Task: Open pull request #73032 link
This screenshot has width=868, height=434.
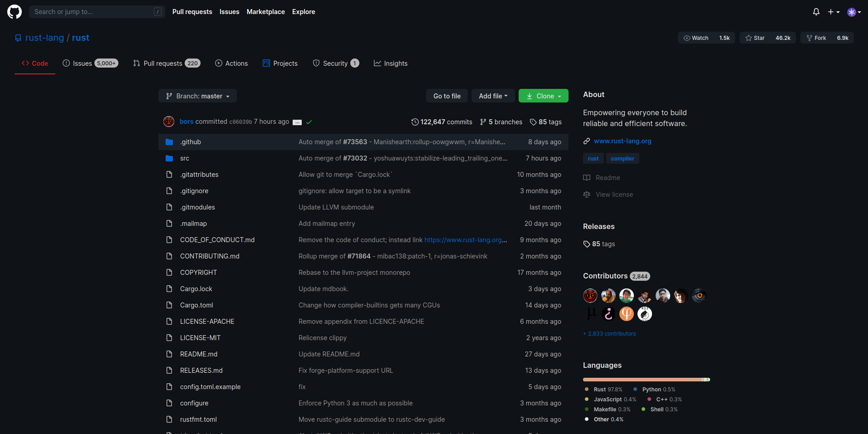Action: (355, 158)
